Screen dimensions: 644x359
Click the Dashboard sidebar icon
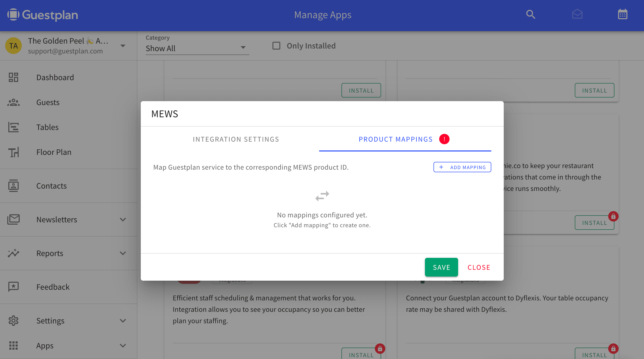click(13, 77)
